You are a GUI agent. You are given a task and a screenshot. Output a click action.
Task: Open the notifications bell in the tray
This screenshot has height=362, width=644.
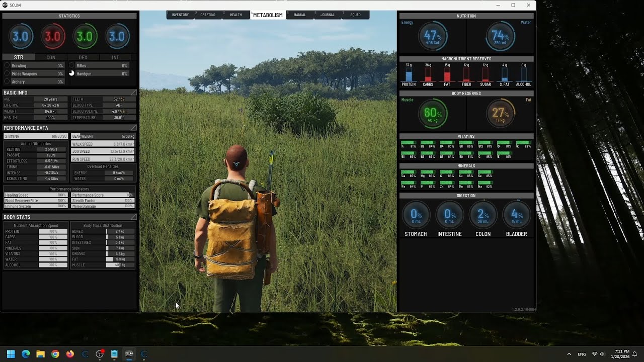(x=635, y=354)
